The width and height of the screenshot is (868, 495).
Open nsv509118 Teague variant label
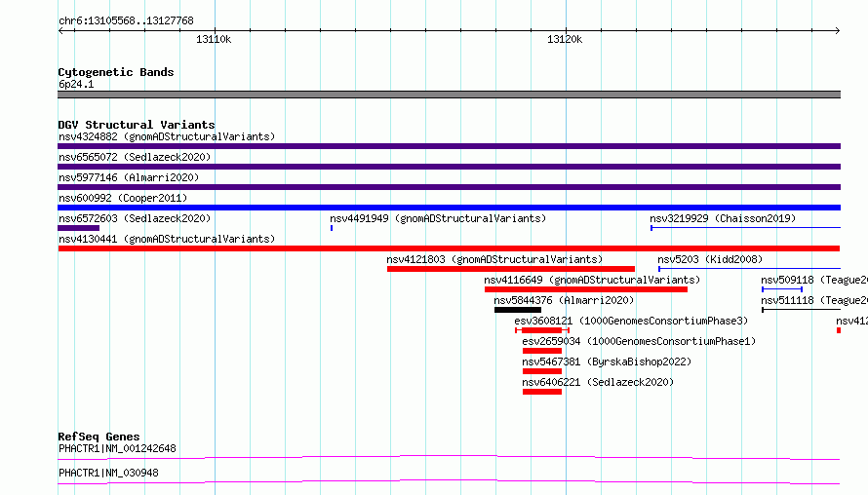tap(814, 280)
